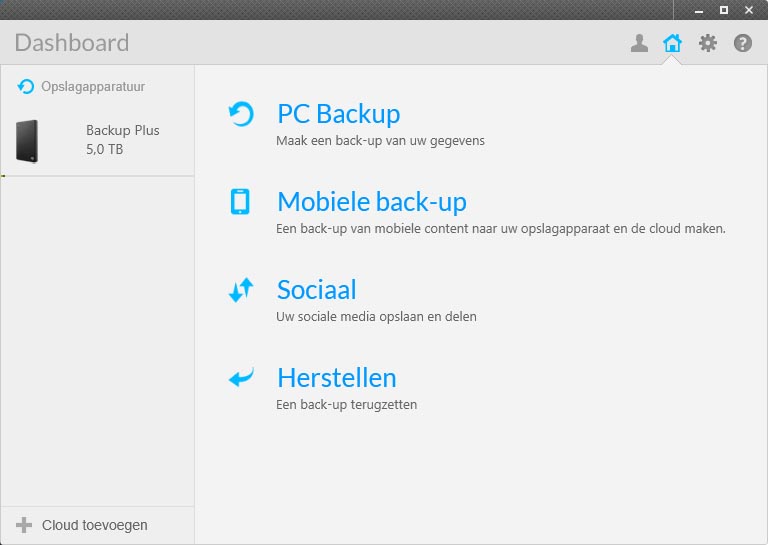Viewport: 768px width, 545px height.
Task: Open the PC Backup link
Action: (338, 114)
